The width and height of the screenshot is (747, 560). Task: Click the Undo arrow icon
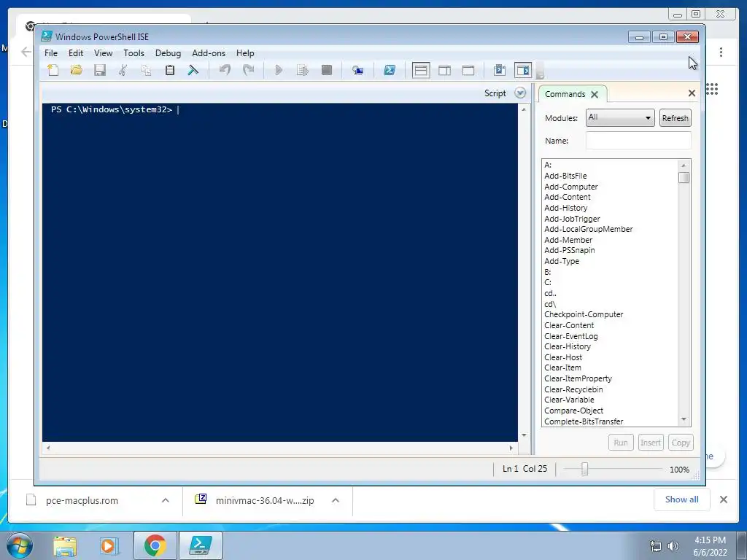pos(225,71)
